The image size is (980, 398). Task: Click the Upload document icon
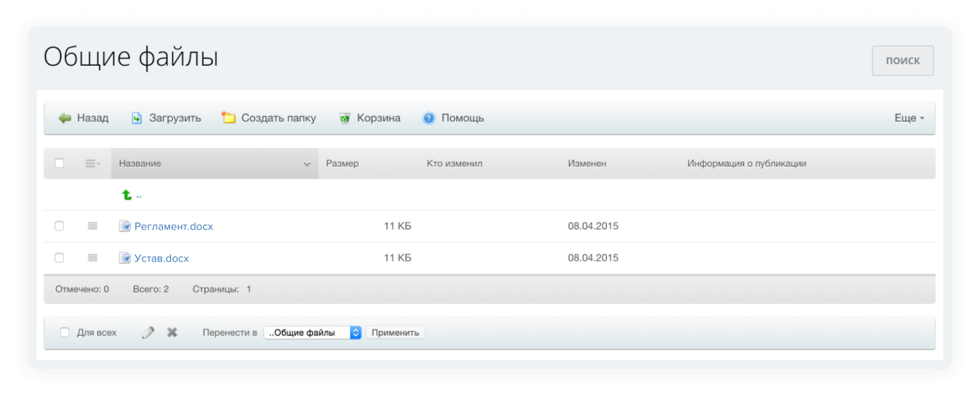click(137, 118)
